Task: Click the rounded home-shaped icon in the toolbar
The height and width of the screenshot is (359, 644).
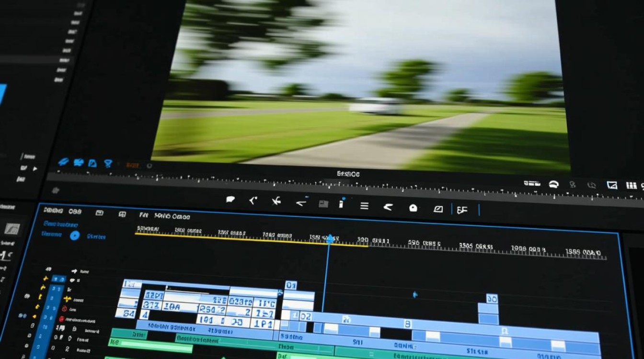Action: [x=413, y=208]
